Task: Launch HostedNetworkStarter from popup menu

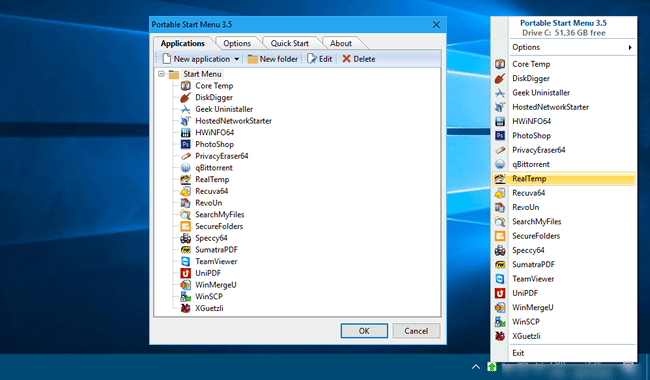Action: click(564, 107)
